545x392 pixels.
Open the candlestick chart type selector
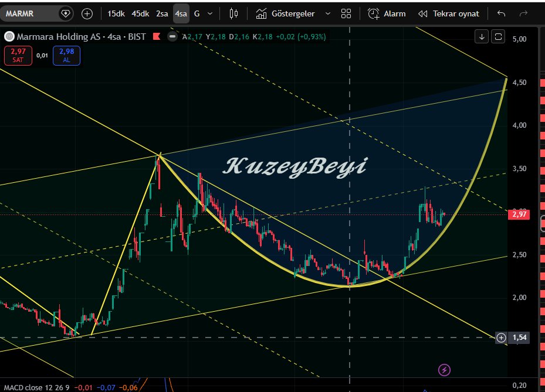[233, 13]
